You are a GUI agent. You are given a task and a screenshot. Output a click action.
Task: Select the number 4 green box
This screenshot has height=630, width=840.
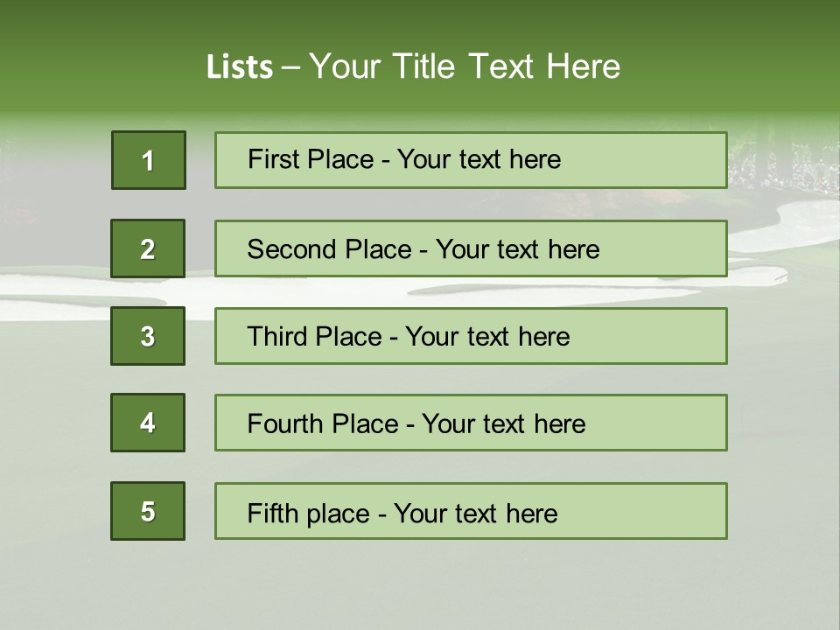coord(148,423)
